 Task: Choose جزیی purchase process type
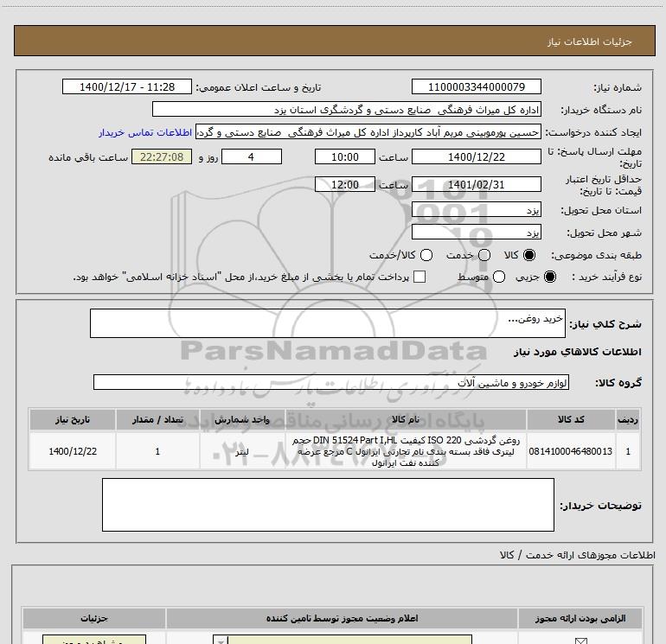[550, 277]
